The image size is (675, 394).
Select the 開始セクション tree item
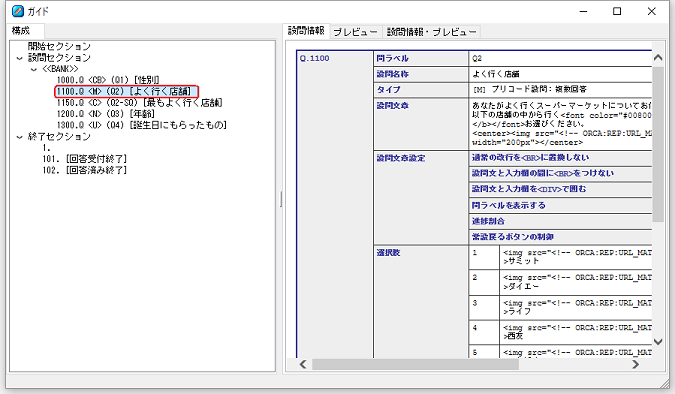click(59, 47)
